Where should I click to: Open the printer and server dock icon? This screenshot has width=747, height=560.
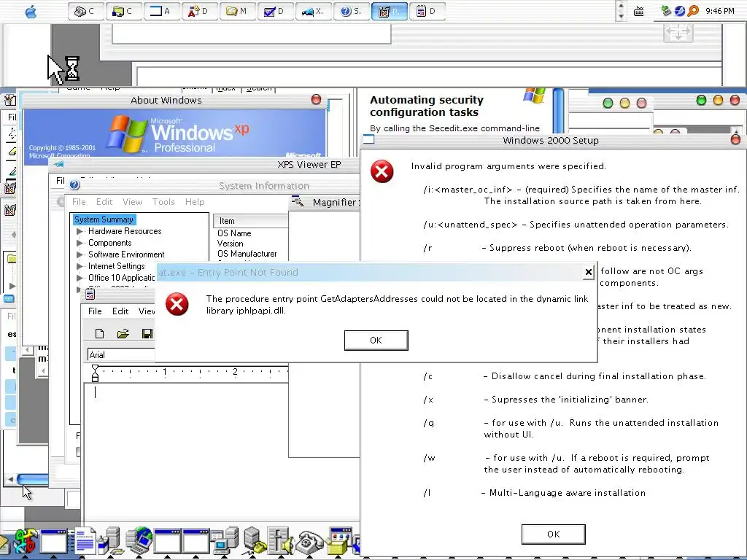point(111,542)
